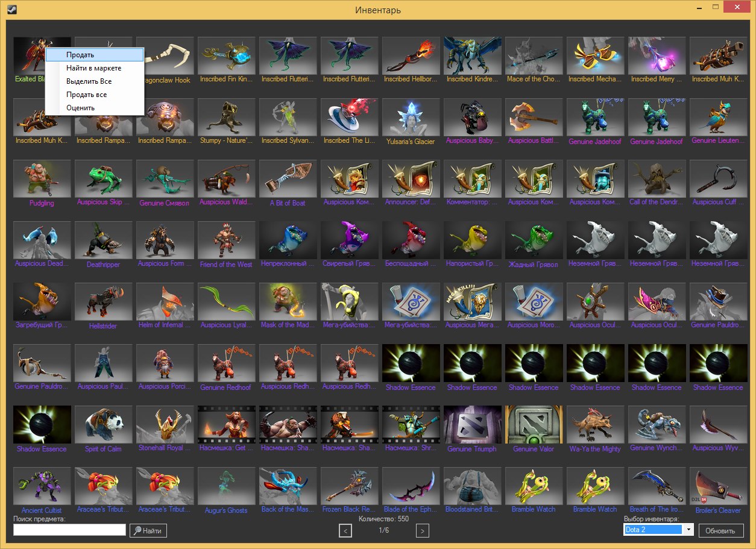Select Оценить in the context menu
Viewport: 756px width, 549px height.
tap(95, 108)
